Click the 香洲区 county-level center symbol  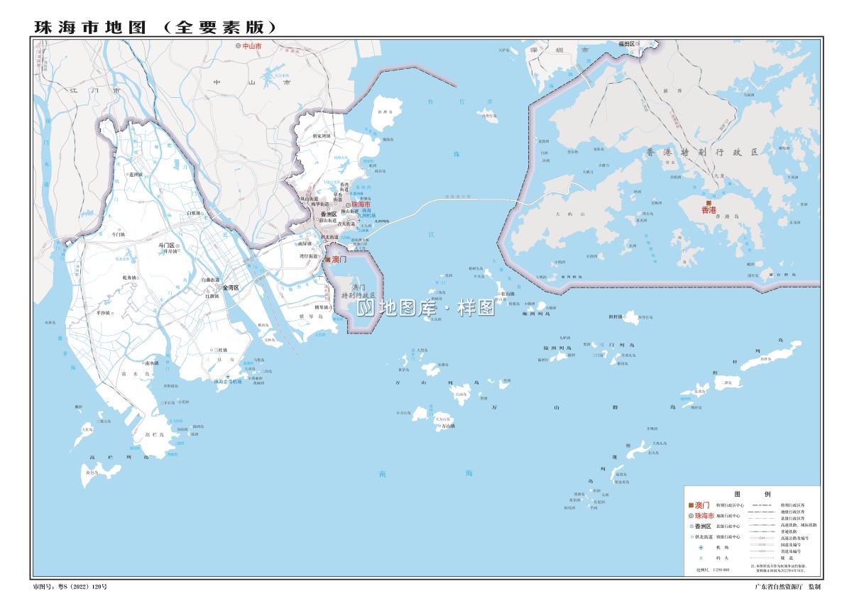pos(327,209)
